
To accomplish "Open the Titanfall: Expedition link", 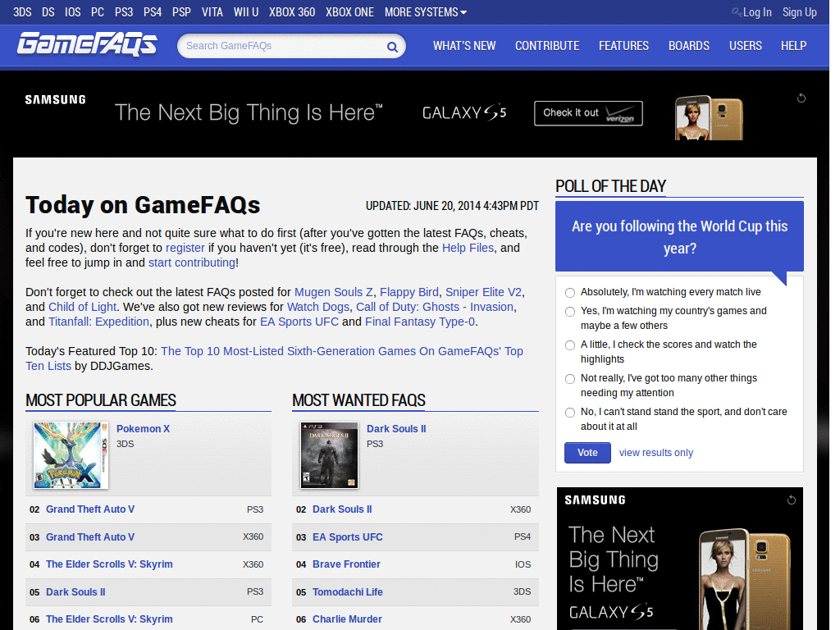I will pos(98,322).
